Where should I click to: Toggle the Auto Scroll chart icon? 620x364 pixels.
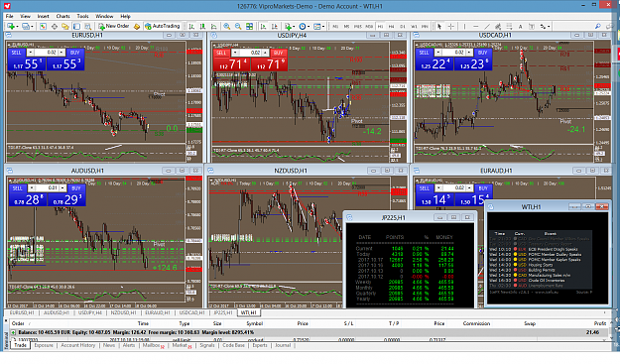pos(263,26)
